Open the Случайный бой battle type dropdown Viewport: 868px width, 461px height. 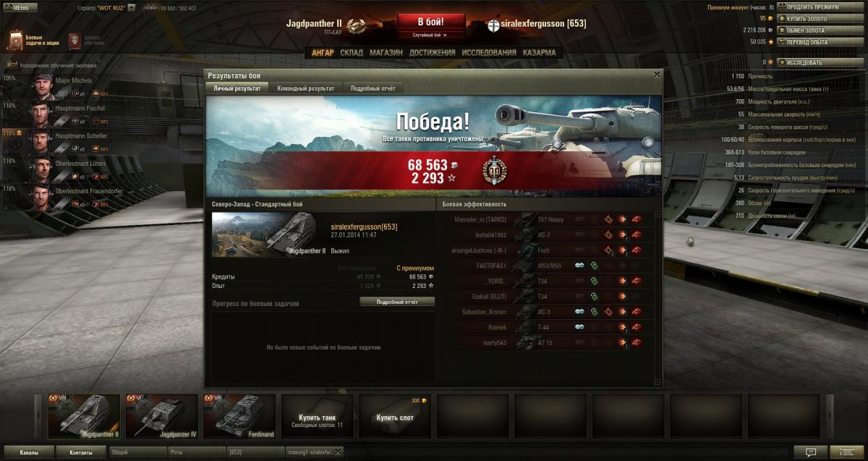tap(430, 35)
